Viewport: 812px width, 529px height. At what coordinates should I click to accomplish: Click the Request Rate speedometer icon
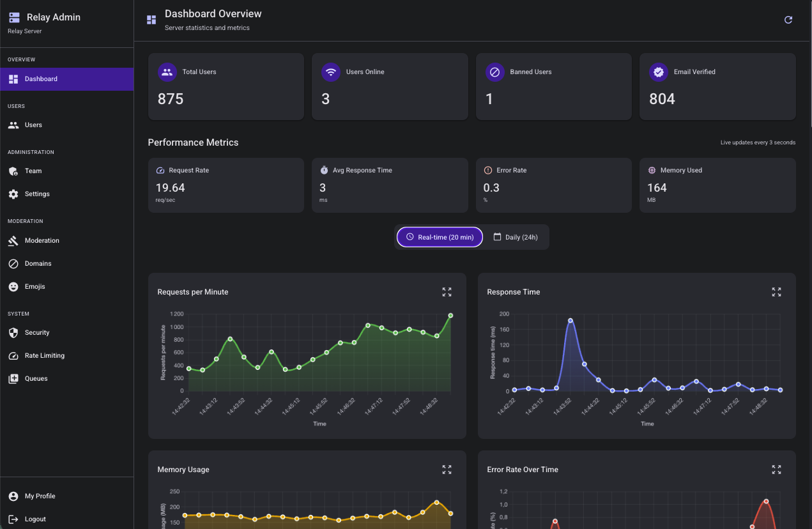pos(160,171)
